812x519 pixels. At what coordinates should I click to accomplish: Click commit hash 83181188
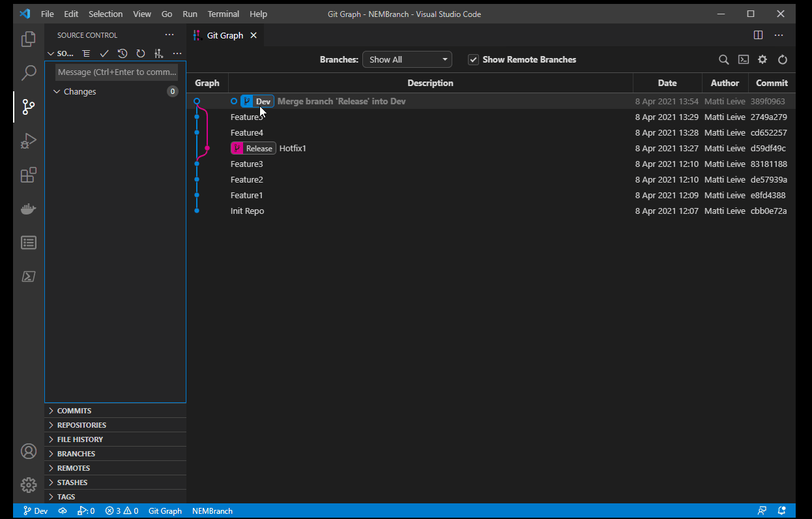[x=769, y=164]
